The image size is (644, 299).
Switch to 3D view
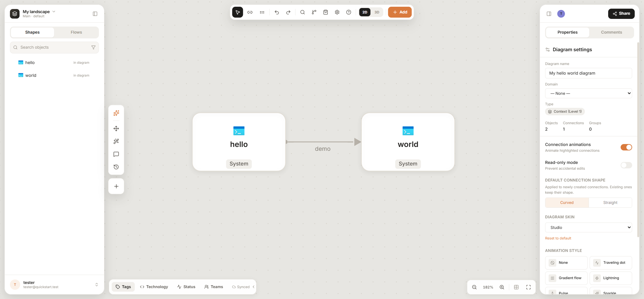click(377, 12)
